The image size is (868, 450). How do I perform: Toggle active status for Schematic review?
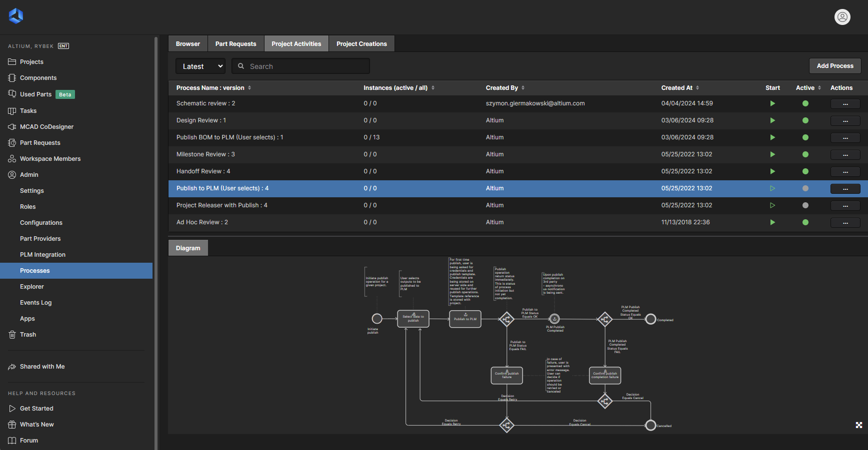coord(805,103)
